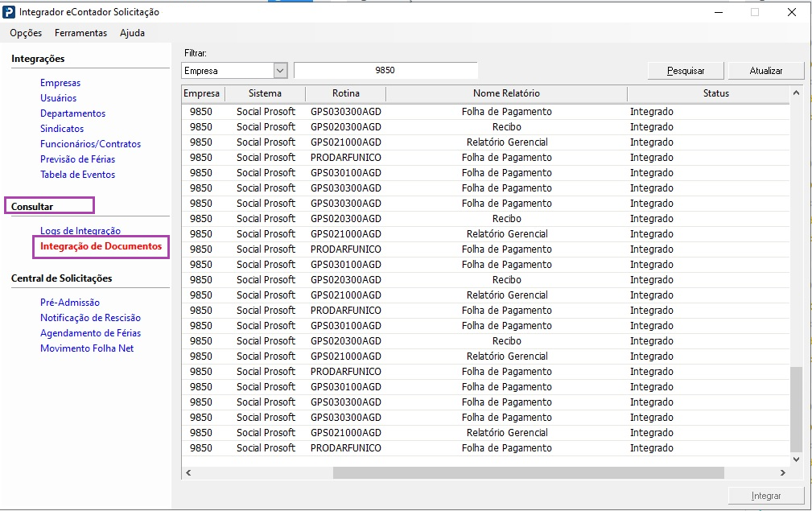
Task: Sort by the Rotina column header
Action: click(x=345, y=93)
